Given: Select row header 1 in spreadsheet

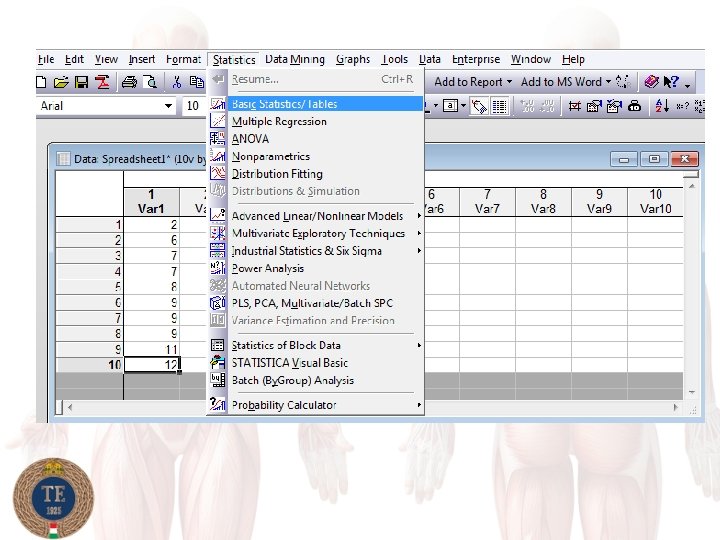Looking at the screenshot, I should (x=90, y=225).
